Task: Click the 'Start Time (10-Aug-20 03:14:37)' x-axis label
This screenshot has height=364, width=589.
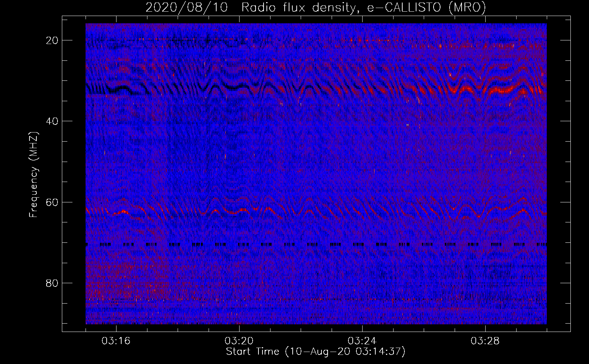Action: coord(316,352)
